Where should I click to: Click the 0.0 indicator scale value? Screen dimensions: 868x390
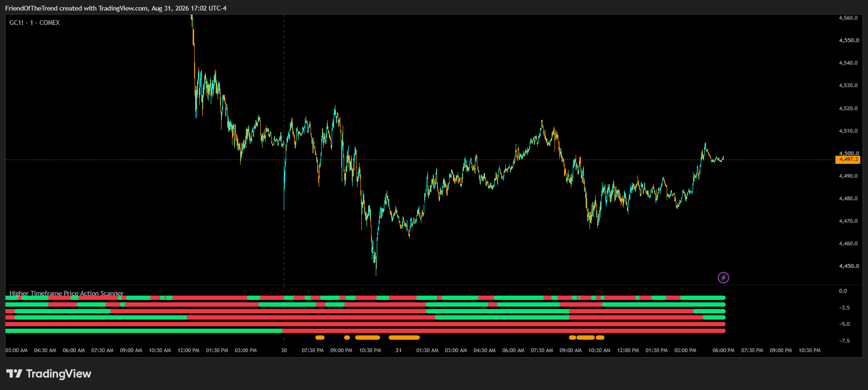[x=843, y=291]
